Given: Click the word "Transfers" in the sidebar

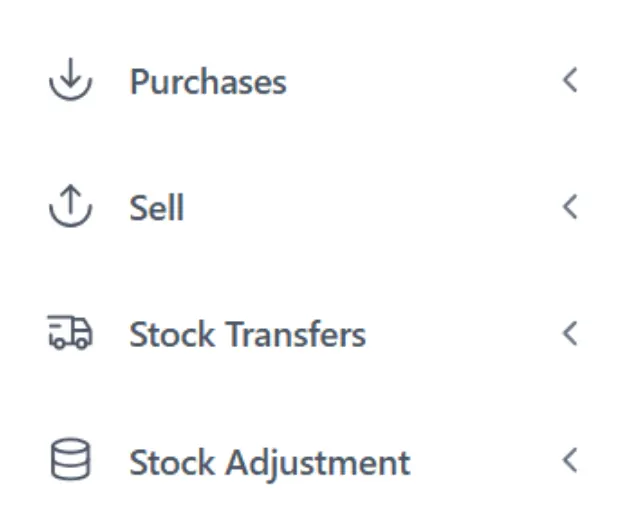Looking at the screenshot, I should point(294,334).
